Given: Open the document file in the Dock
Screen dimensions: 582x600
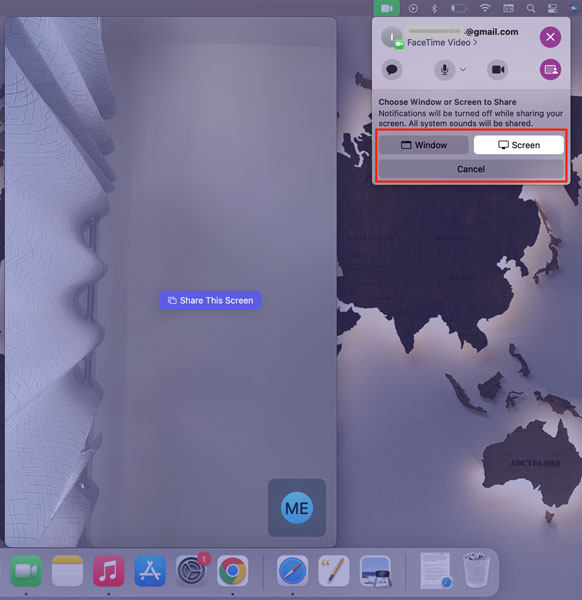Looking at the screenshot, I should point(435,570).
